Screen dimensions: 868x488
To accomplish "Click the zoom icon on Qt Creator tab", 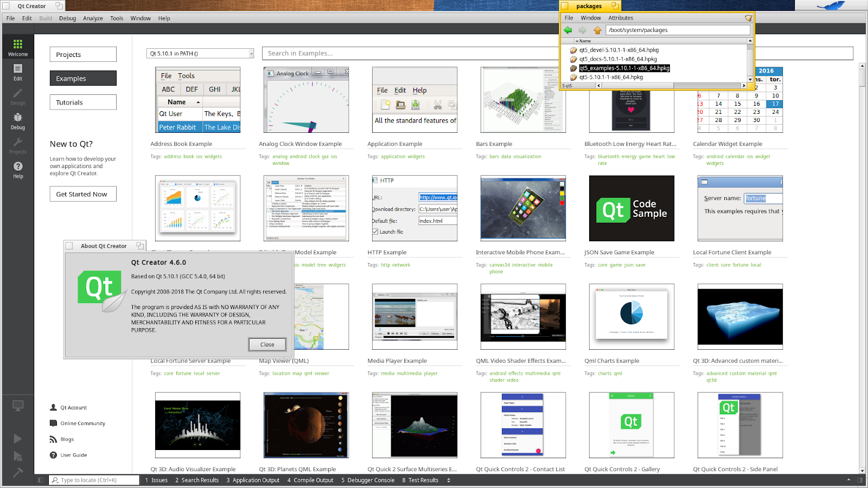I will click(x=59, y=6).
